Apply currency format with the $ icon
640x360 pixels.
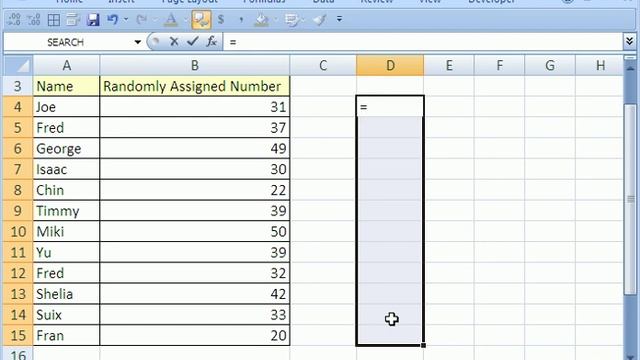[221, 19]
